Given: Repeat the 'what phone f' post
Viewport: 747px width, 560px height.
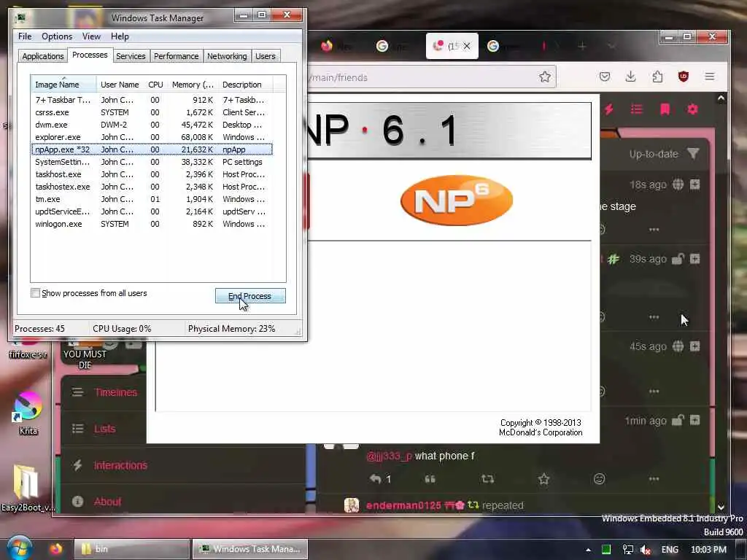Looking at the screenshot, I should (487, 479).
